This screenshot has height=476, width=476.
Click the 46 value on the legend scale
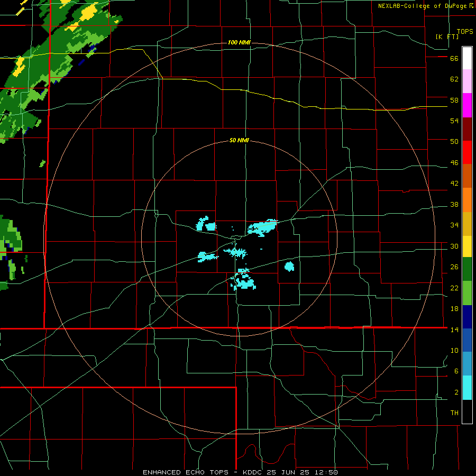click(x=454, y=163)
